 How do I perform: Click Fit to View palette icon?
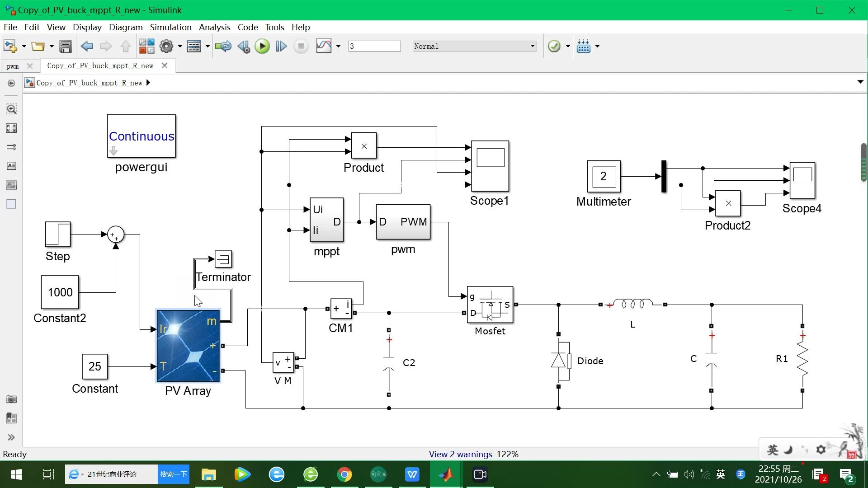11,128
